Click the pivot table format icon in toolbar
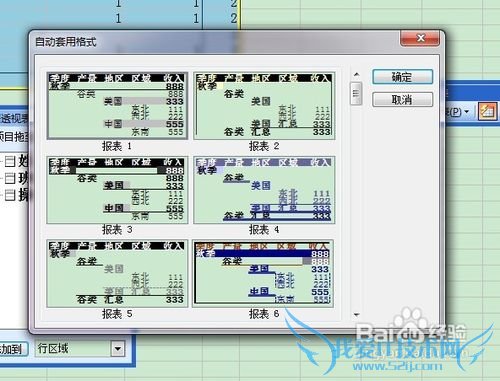 pos(488,111)
